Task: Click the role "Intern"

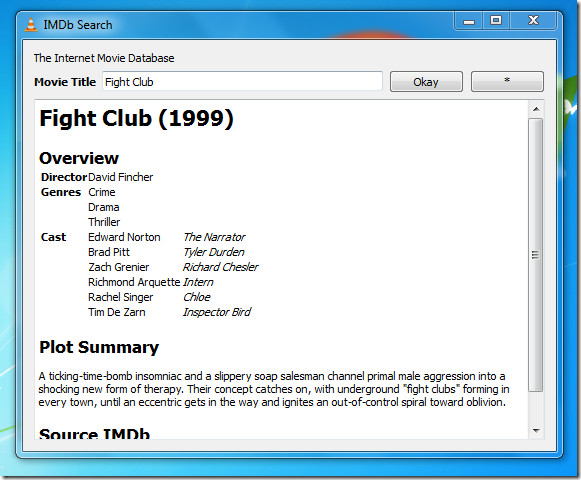Action: pyautogui.click(x=198, y=282)
